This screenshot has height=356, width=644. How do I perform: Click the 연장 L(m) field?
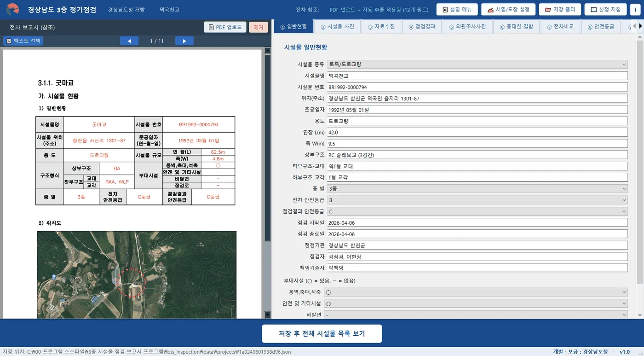(477, 132)
